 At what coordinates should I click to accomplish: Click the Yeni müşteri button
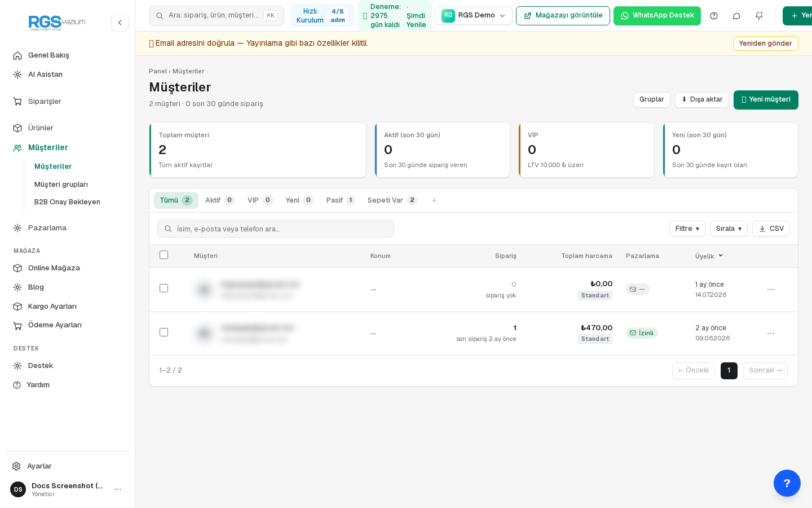click(x=766, y=100)
